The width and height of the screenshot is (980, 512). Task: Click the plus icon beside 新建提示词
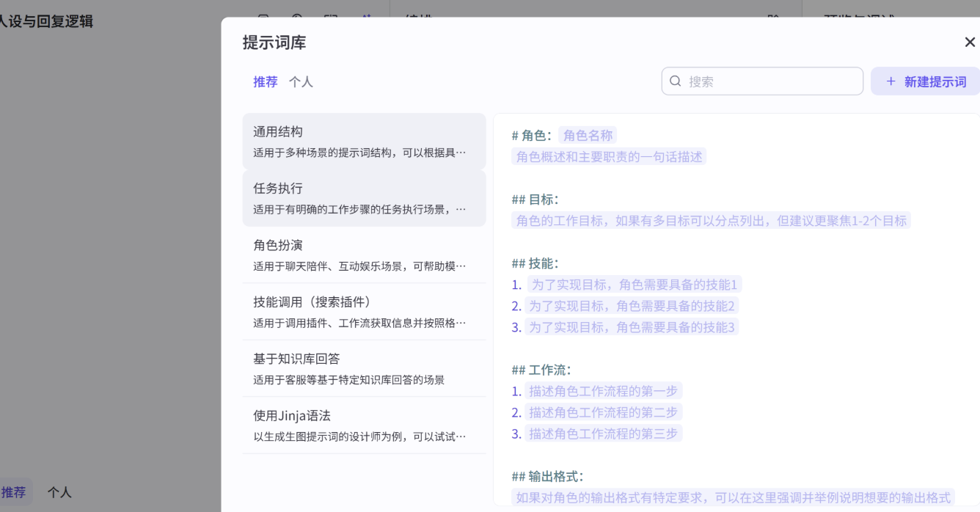(x=891, y=81)
